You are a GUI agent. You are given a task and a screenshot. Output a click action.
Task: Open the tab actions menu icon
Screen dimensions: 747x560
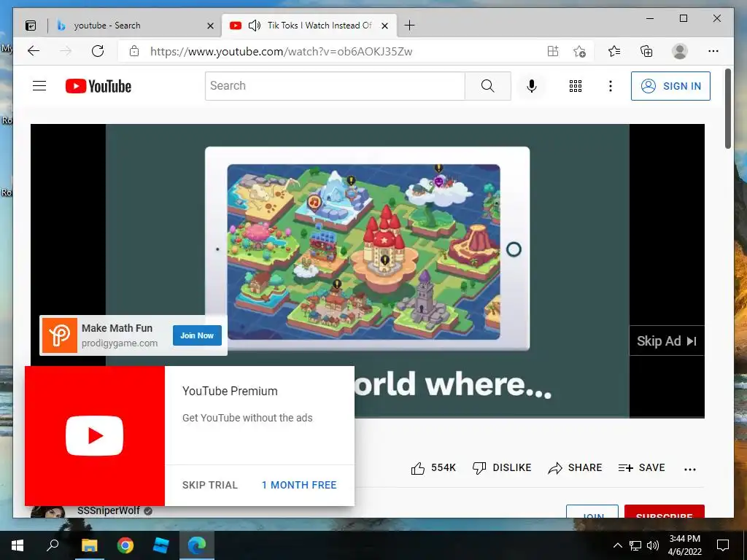tap(31, 26)
